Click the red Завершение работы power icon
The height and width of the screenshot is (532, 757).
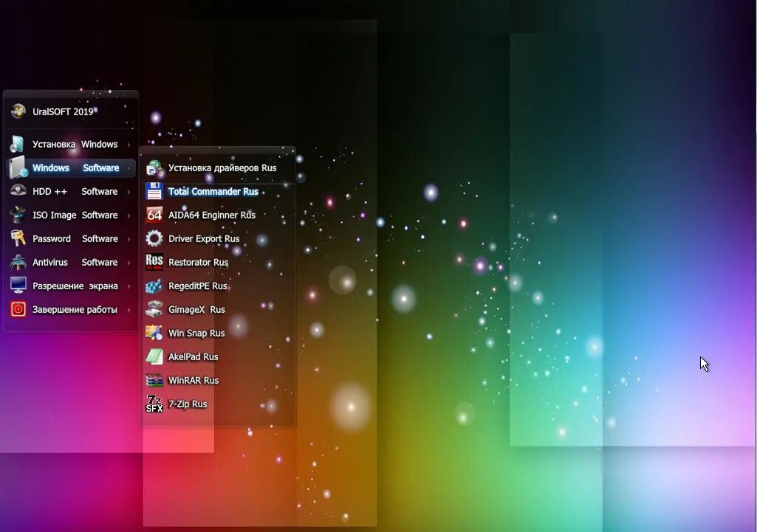pyautogui.click(x=18, y=309)
